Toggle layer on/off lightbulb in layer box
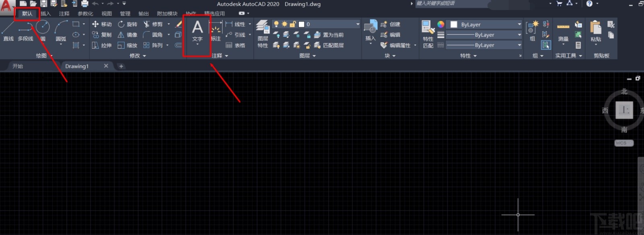Image resolution: width=644 pixels, height=235 pixels. pos(277,24)
